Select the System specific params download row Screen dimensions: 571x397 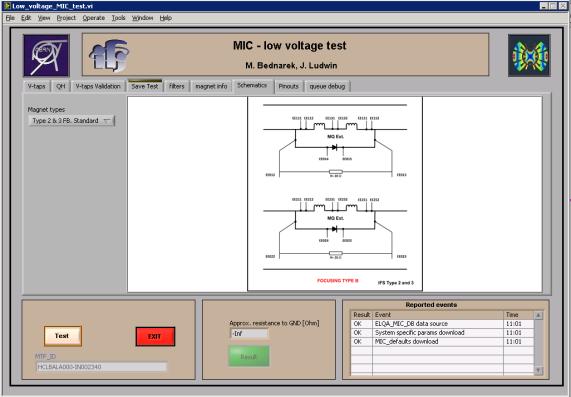442,333
